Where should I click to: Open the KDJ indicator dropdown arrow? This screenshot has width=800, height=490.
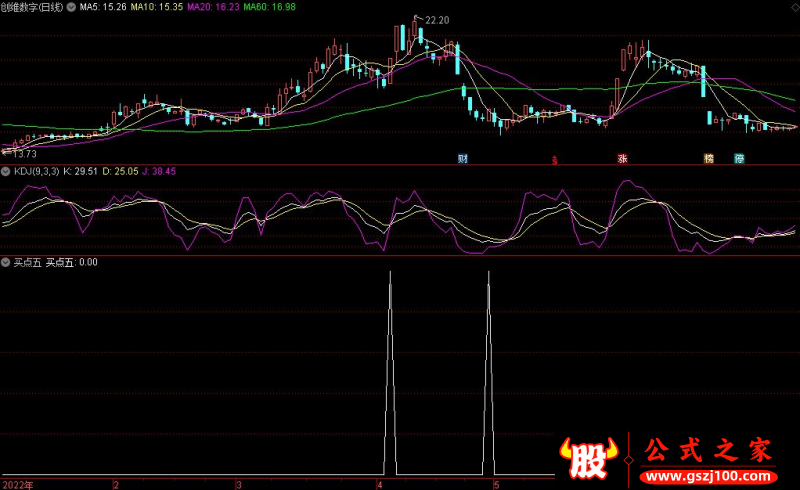coord(6,171)
